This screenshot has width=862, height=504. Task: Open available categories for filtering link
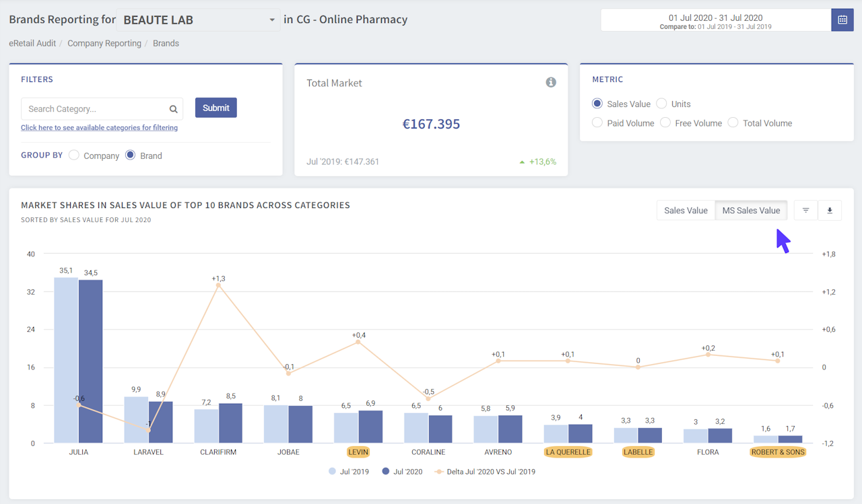99,128
